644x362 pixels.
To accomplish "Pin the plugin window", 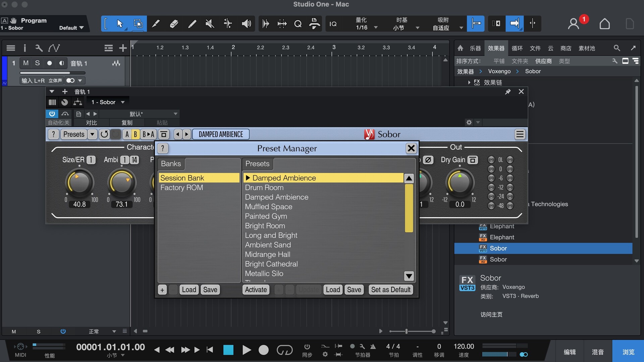I will pyautogui.click(x=508, y=92).
